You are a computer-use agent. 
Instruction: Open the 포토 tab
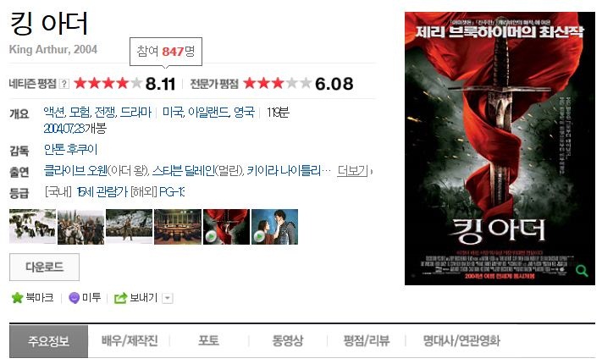208,340
